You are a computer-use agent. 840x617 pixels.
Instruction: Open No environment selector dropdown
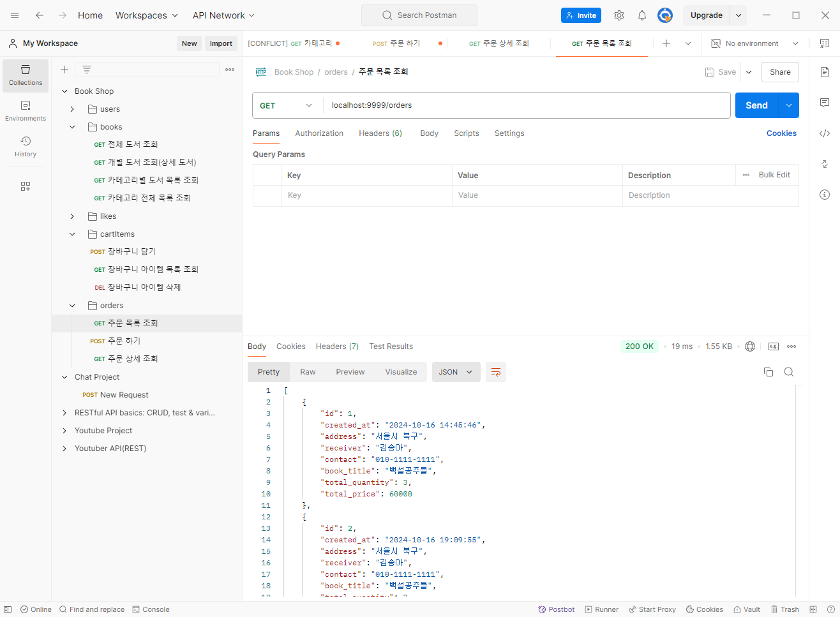point(755,43)
